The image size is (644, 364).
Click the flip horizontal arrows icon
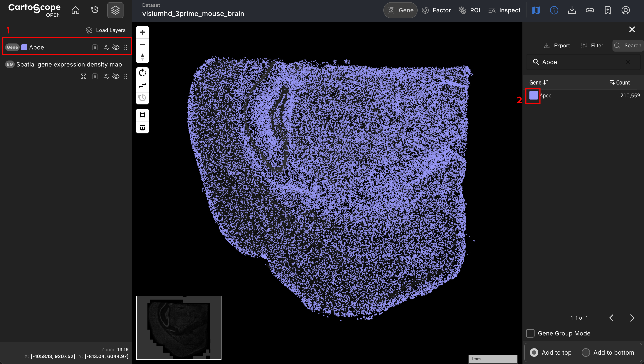[142, 85]
